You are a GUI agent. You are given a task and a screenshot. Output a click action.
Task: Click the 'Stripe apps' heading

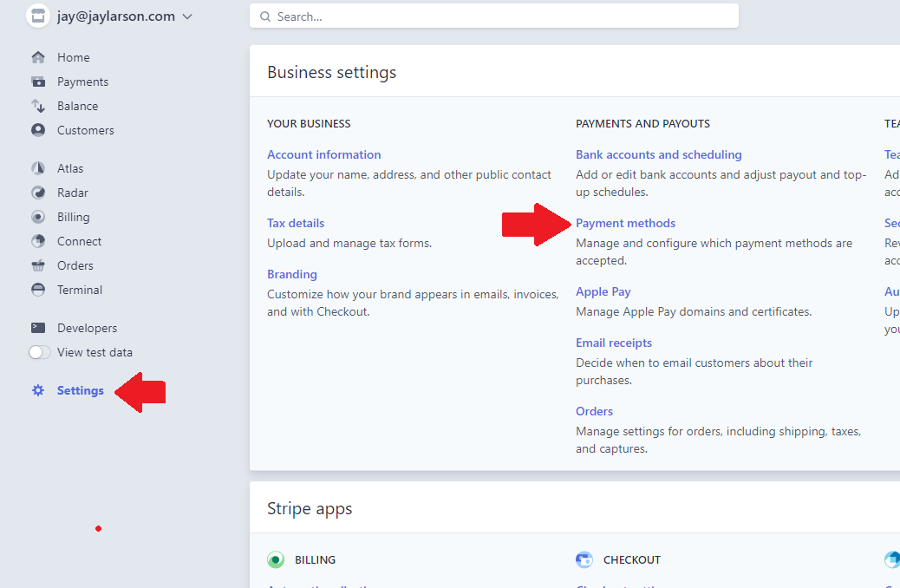[x=310, y=509]
